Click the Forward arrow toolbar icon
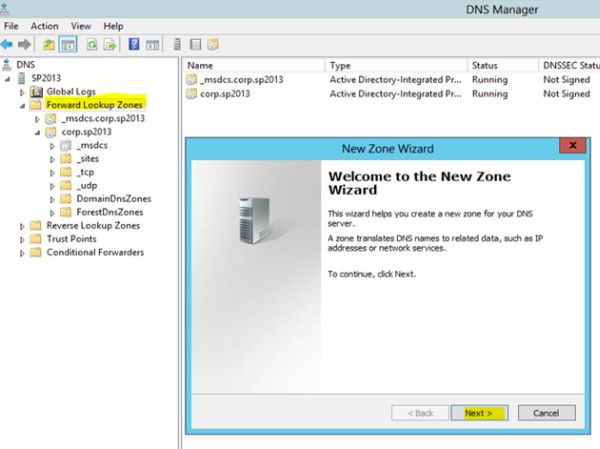This screenshot has width=600, height=449. 24,45
